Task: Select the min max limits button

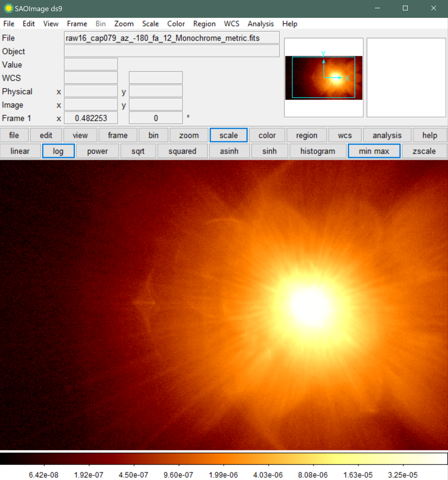Action: (374, 151)
